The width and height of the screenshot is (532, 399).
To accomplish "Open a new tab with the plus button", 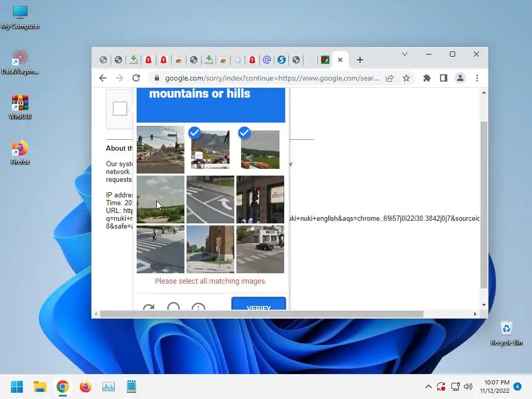I will pyautogui.click(x=360, y=60).
